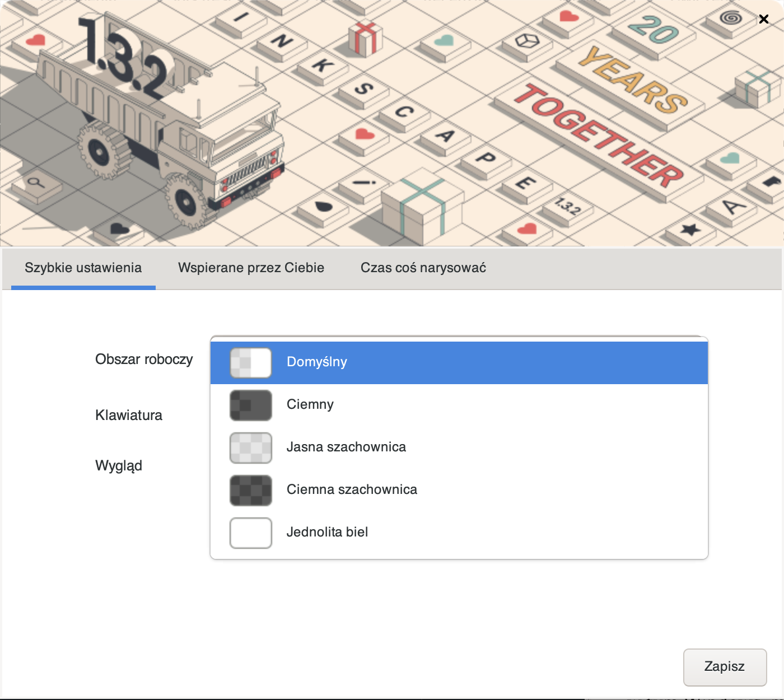Click the Obszar roboczy label
784x700 pixels.
click(x=144, y=360)
